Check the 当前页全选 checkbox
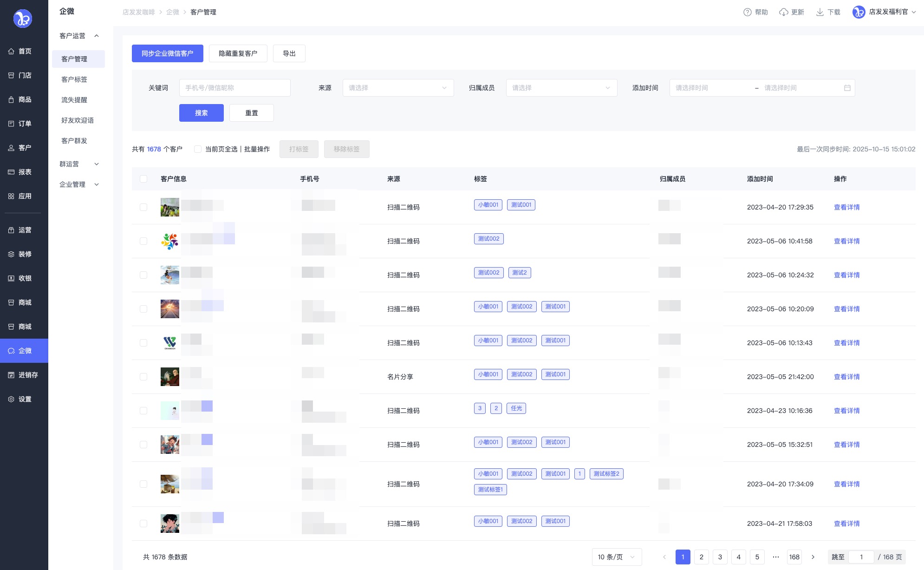Viewport: 924px width, 570px height. (x=198, y=149)
